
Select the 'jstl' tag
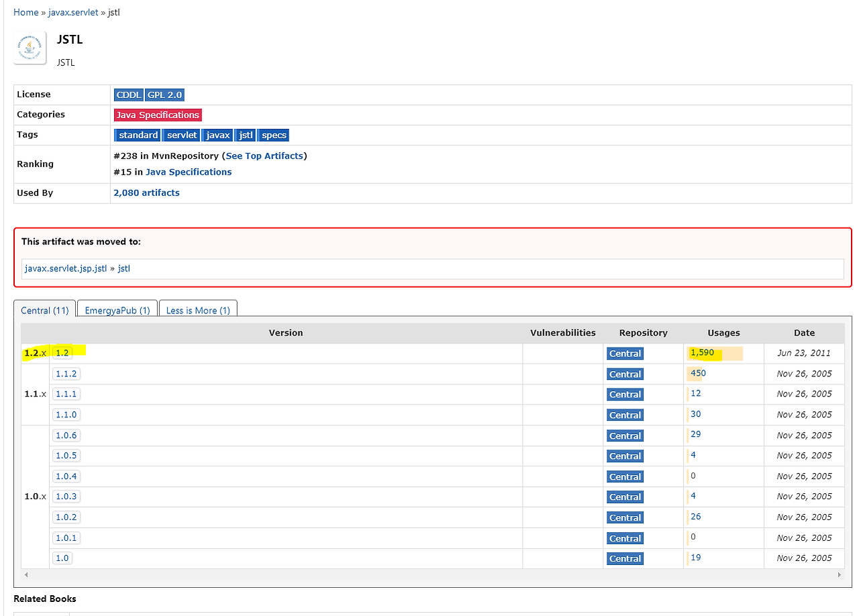click(246, 136)
